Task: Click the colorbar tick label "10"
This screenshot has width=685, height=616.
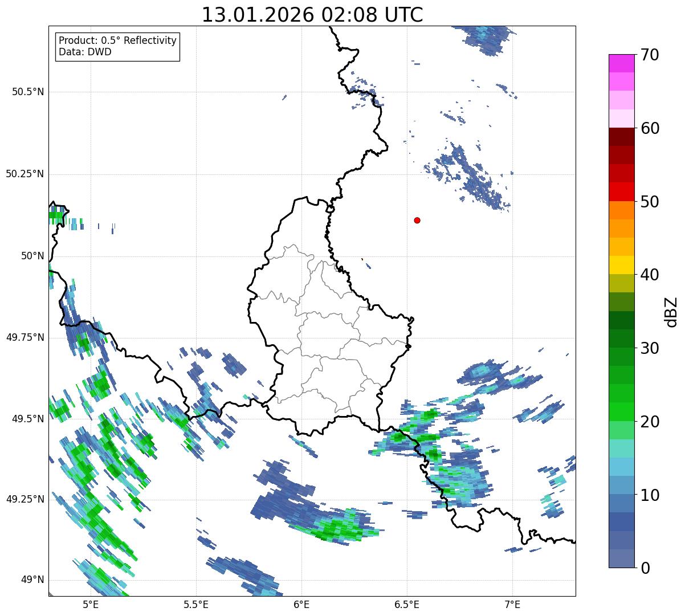Action: (x=650, y=495)
